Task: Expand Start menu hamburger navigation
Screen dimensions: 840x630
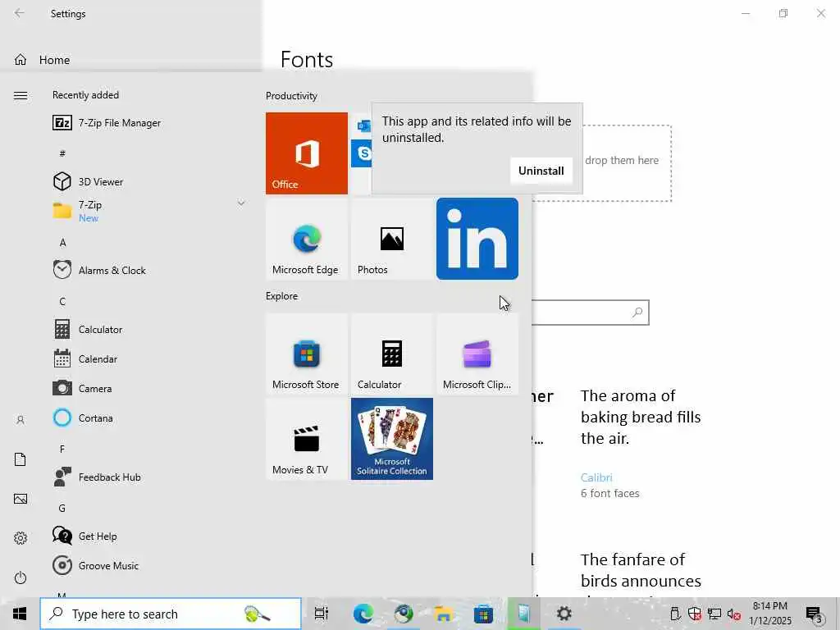Action: click(x=21, y=95)
